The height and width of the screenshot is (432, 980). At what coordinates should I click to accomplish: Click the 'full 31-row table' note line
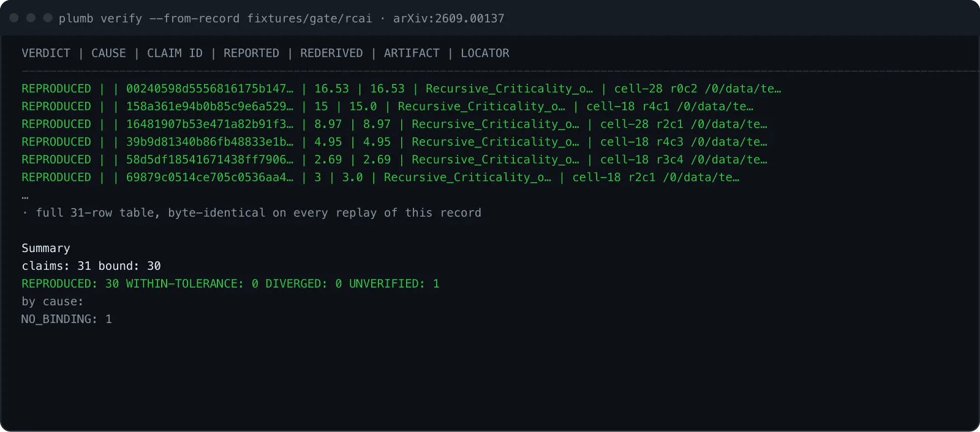click(252, 213)
